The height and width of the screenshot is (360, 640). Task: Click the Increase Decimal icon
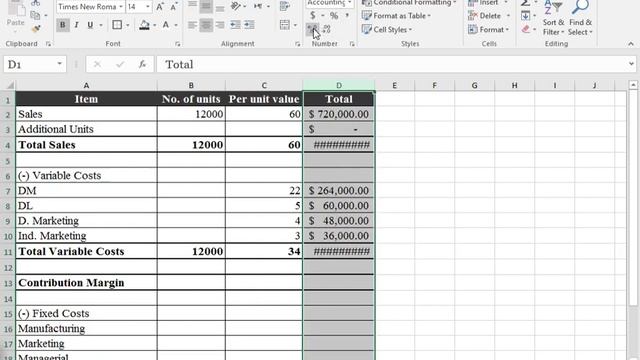[312, 29]
